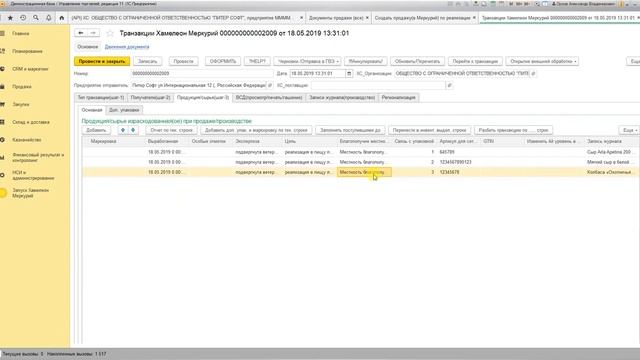Click the !HELP! button

(257, 61)
